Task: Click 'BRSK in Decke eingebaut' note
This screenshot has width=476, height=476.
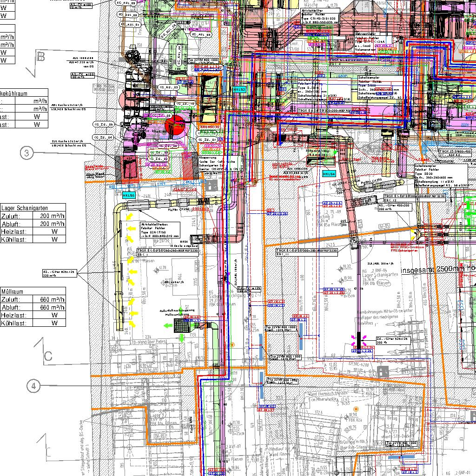Action: pos(184,244)
